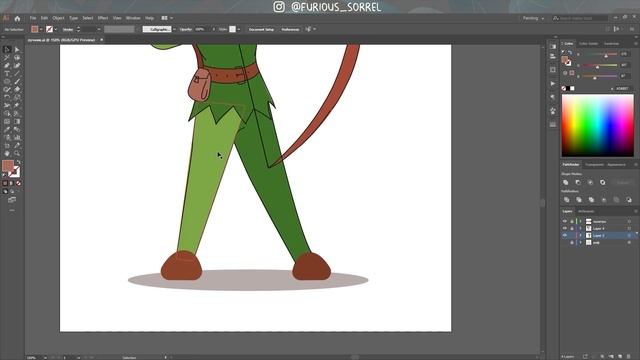Open the stroke weight dropdown
Image resolution: width=640 pixels, height=360 pixels.
click(99, 29)
